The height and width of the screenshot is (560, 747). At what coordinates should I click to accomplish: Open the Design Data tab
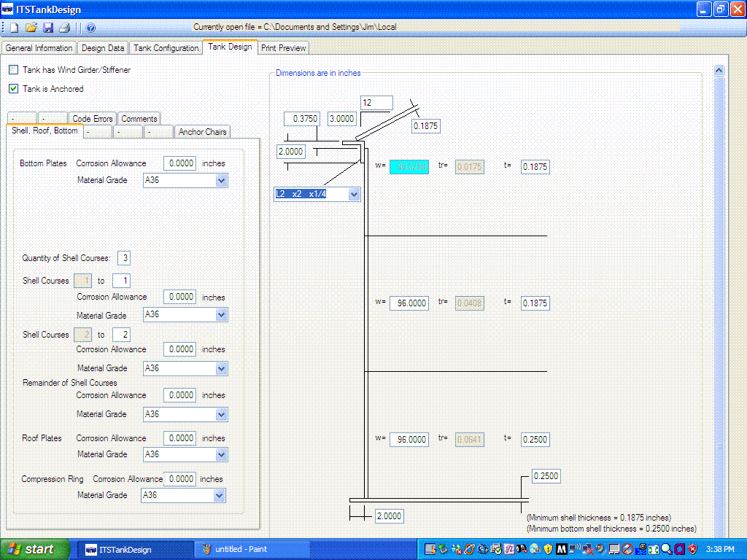(x=103, y=48)
